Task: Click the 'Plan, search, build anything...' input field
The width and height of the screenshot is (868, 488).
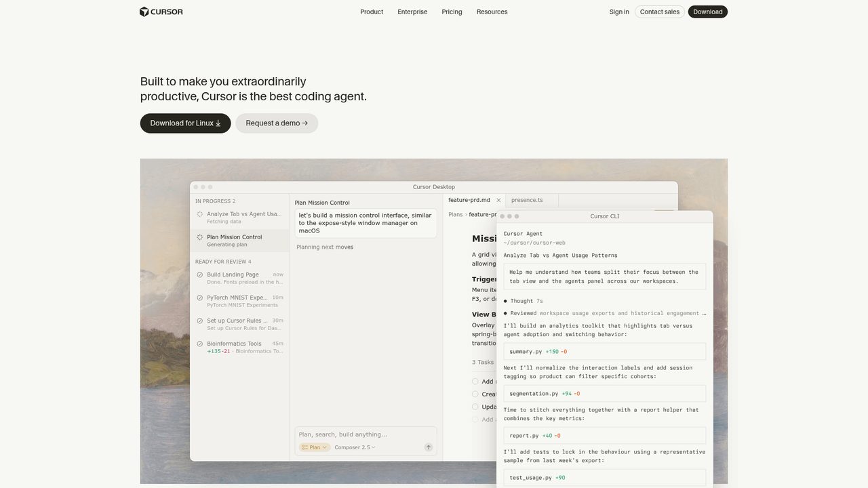Action: point(366,434)
